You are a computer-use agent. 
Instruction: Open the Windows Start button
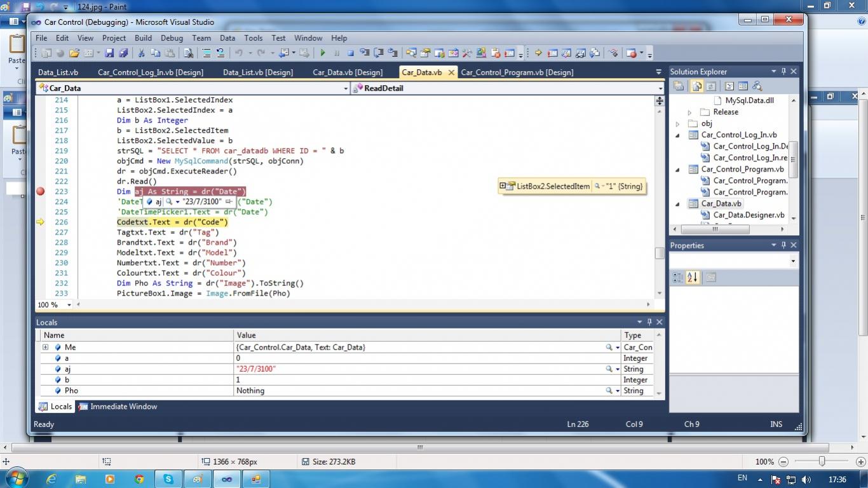[x=15, y=478]
